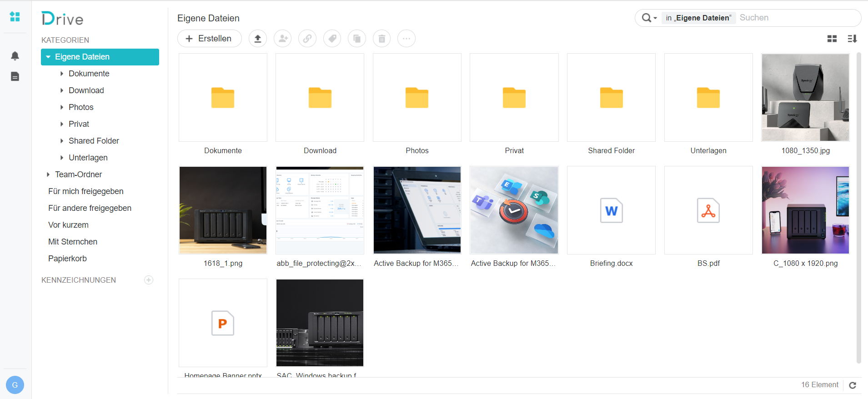The height and width of the screenshot is (399, 868).
Task: Click the label tag icon
Action: click(332, 39)
